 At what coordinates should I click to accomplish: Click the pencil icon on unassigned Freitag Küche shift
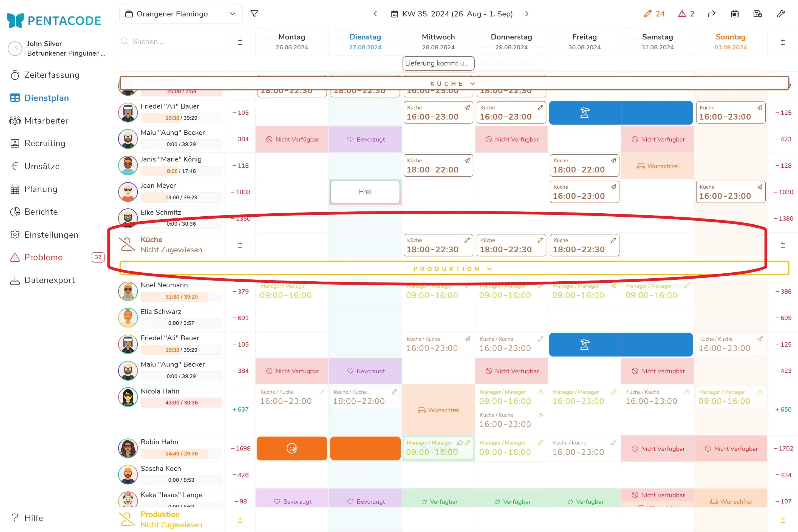[x=613, y=240]
